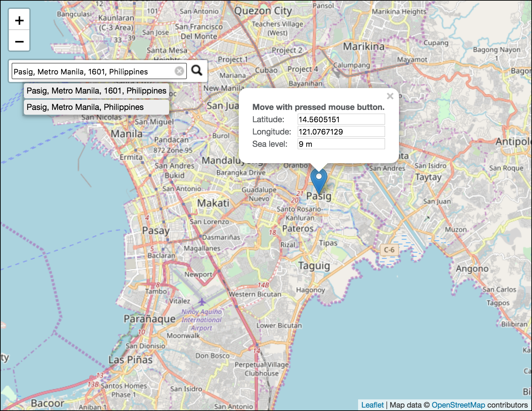This screenshot has width=532, height=411.
Task: Zoom out of the map
Action: [19, 41]
